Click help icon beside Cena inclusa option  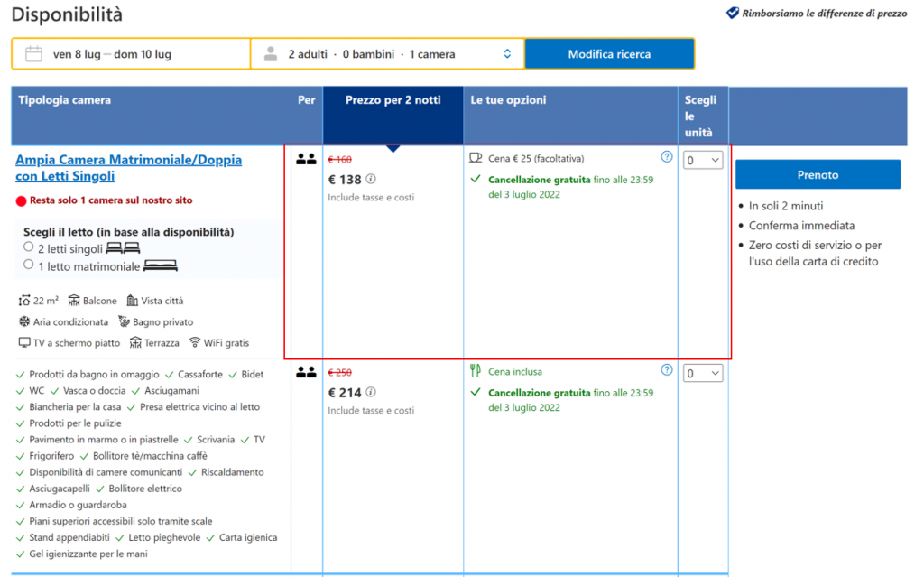(667, 370)
